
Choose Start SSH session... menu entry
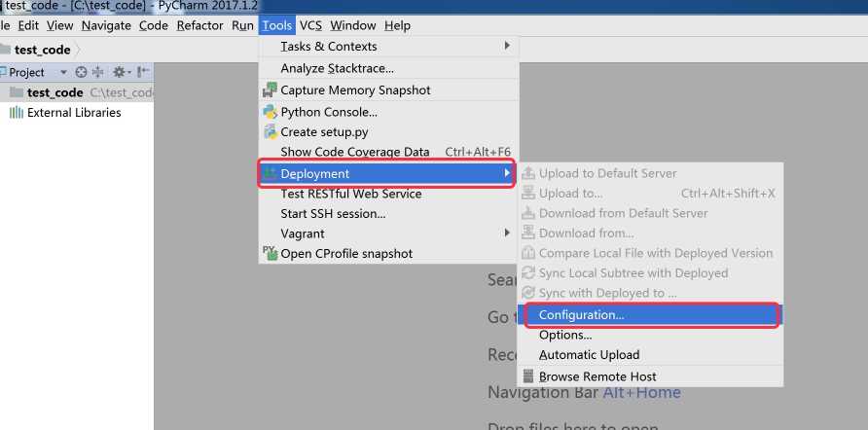[x=333, y=214]
